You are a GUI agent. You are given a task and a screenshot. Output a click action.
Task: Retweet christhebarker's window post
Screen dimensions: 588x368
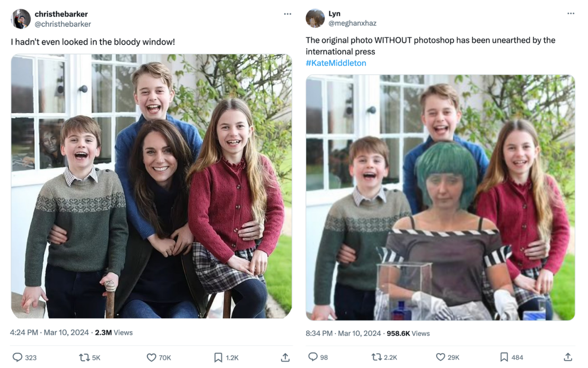(x=84, y=357)
